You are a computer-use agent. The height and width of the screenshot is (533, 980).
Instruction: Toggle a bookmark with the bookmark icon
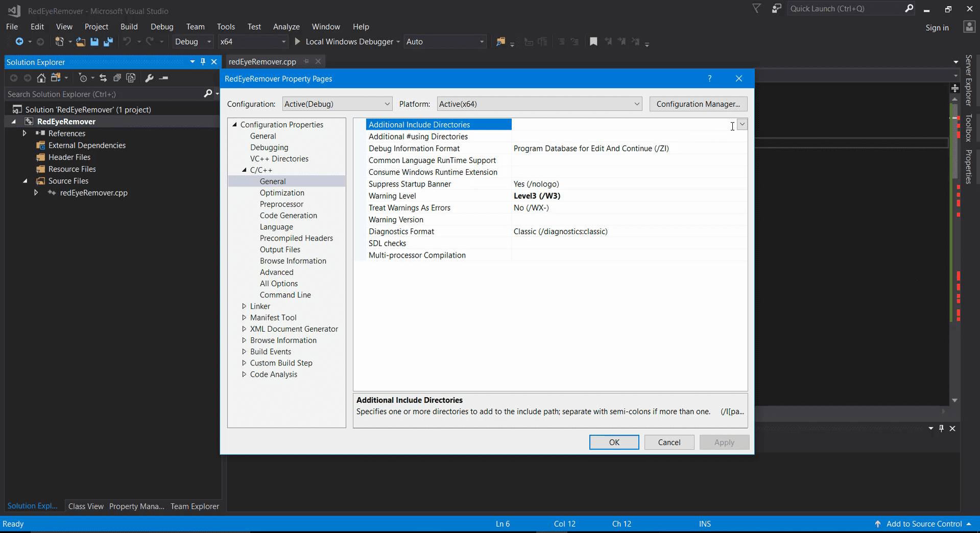[593, 41]
